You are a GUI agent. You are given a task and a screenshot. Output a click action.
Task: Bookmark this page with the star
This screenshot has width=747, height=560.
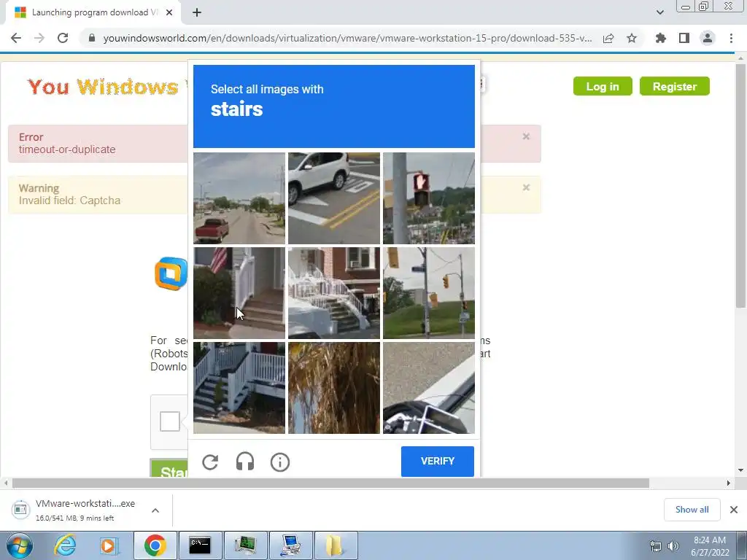pos(632,38)
